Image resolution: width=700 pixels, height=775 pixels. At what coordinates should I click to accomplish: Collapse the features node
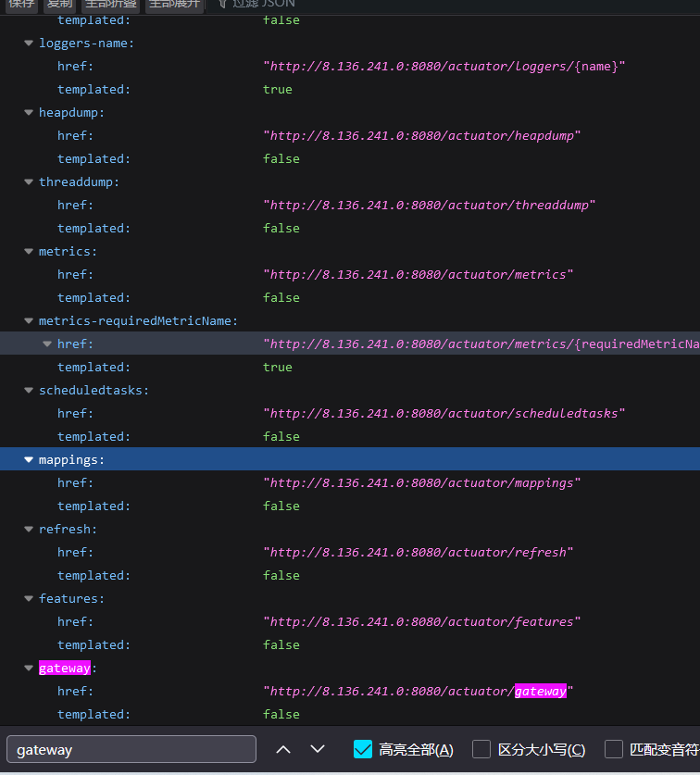point(29,598)
